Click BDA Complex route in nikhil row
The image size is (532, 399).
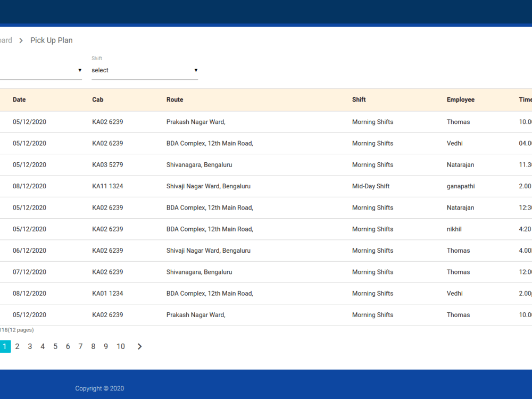click(210, 229)
